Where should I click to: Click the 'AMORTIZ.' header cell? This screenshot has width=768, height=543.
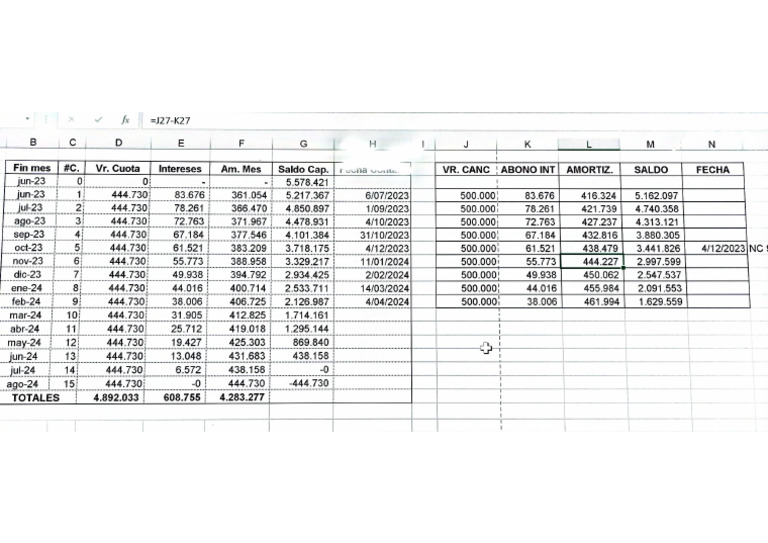(x=590, y=170)
